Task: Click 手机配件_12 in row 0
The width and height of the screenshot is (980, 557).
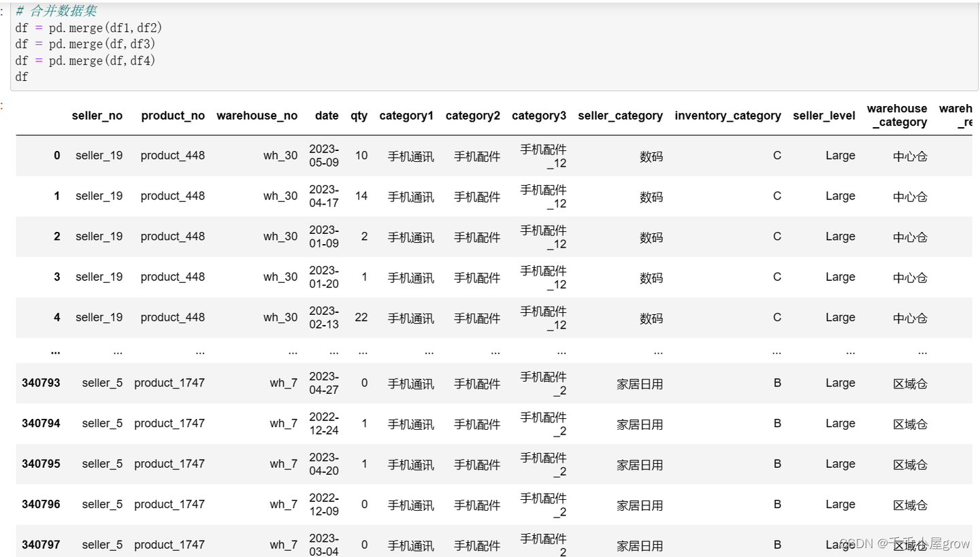Action: point(543,156)
